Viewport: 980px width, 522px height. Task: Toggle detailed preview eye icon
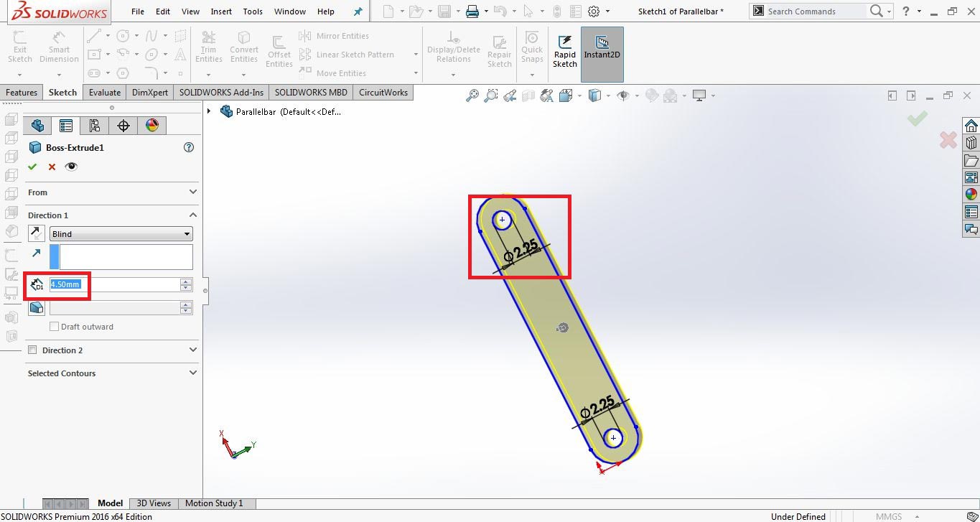(71, 167)
